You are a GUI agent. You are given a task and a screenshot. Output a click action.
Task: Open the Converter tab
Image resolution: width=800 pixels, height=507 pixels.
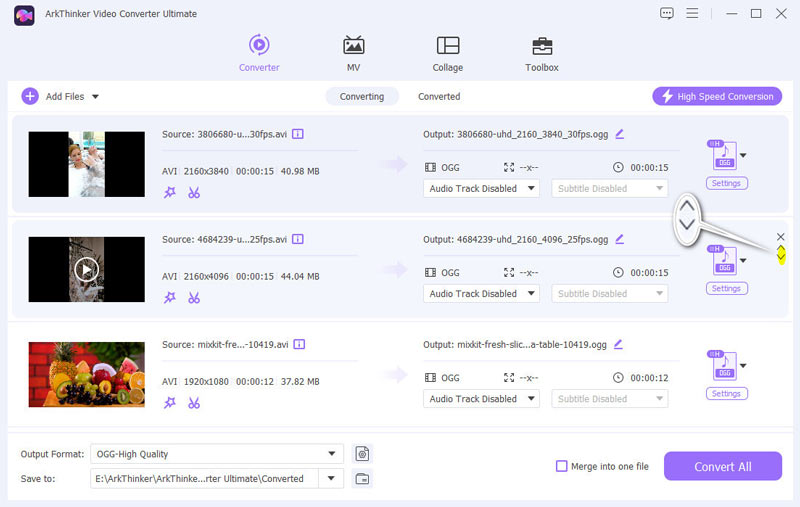259,53
